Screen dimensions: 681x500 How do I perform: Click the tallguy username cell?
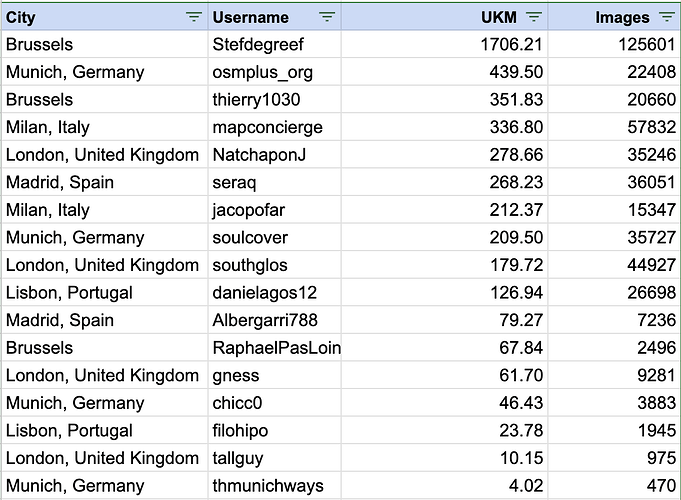(x=274, y=458)
